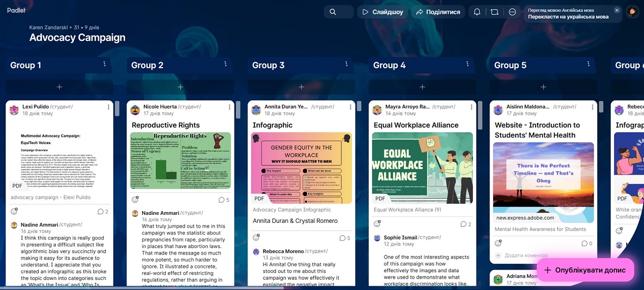The height and width of the screenshot is (290, 644).
Task: Click Website - Introduction to Students' Mental Health title
Action: (x=537, y=130)
